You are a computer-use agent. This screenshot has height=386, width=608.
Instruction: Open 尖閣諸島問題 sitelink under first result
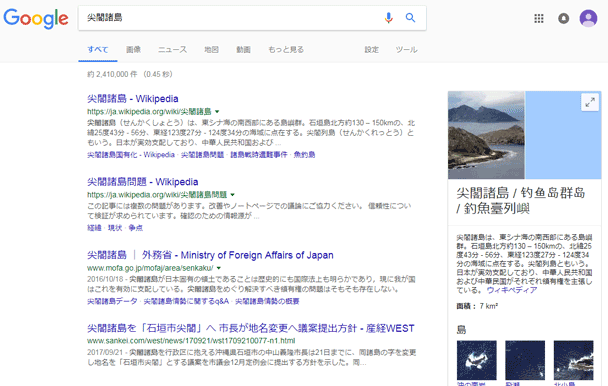click(x=202, y=155)
